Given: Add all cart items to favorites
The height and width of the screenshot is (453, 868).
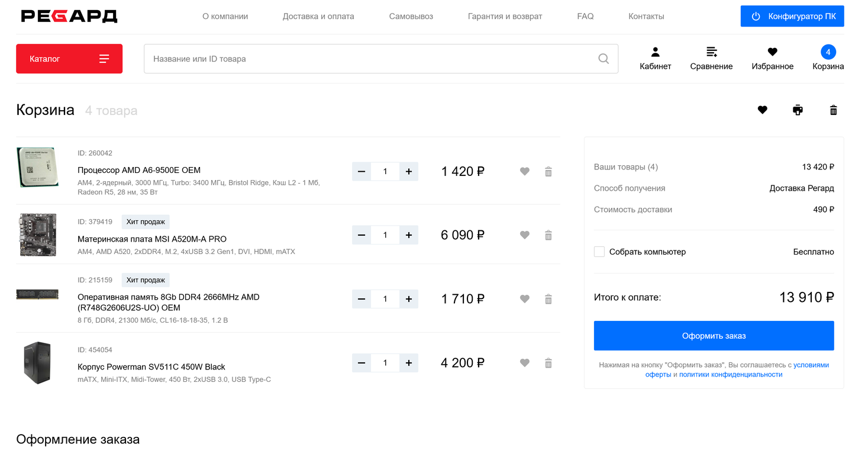Looking at the screenshot, I should coord(762,110).
